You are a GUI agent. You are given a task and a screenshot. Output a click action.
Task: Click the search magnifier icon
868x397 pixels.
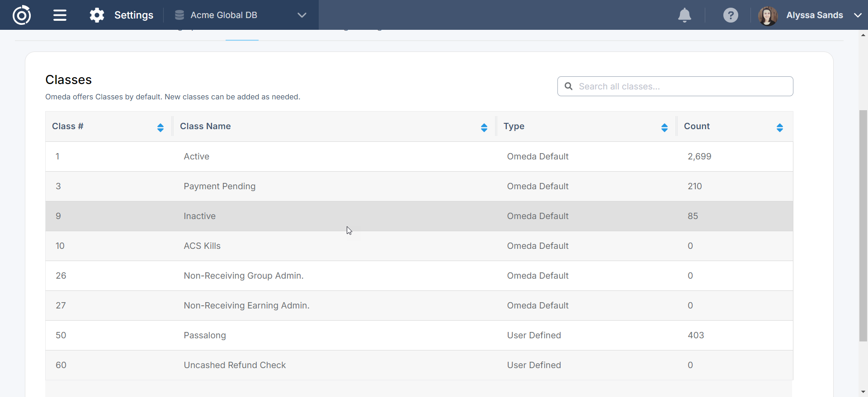coord(569,86)
